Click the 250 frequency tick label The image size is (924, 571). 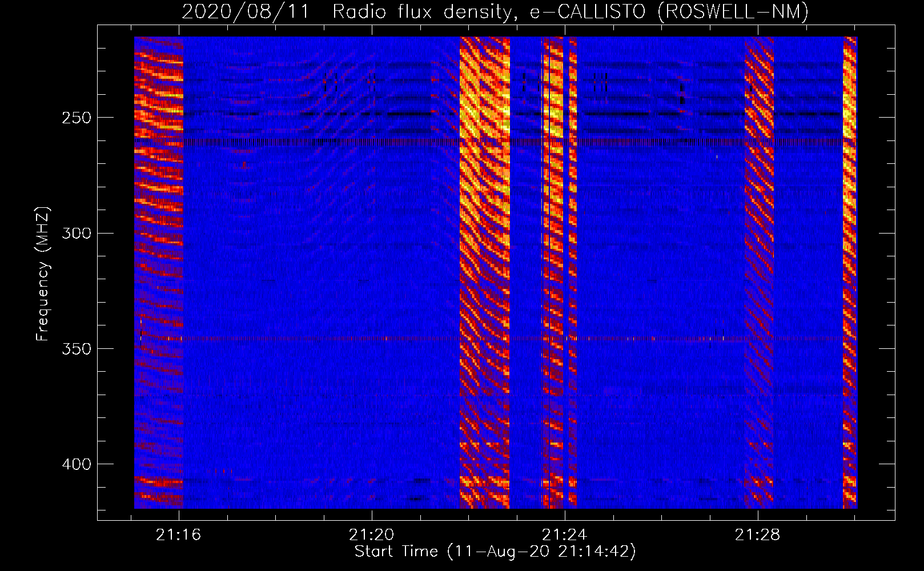pyautogui.click(x=77, y=118)
